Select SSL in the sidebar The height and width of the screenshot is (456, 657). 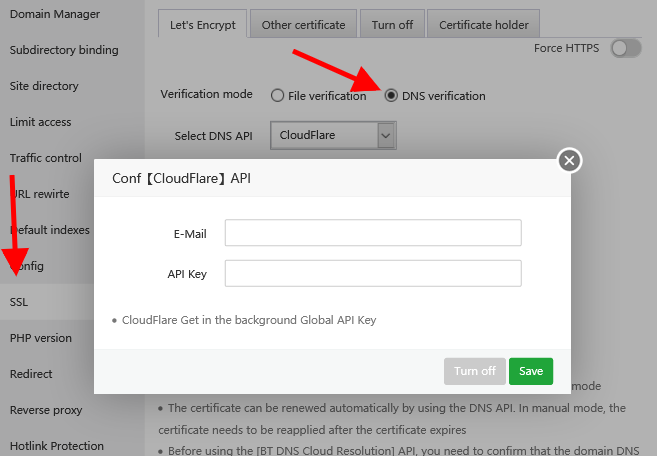coord(20,302)
